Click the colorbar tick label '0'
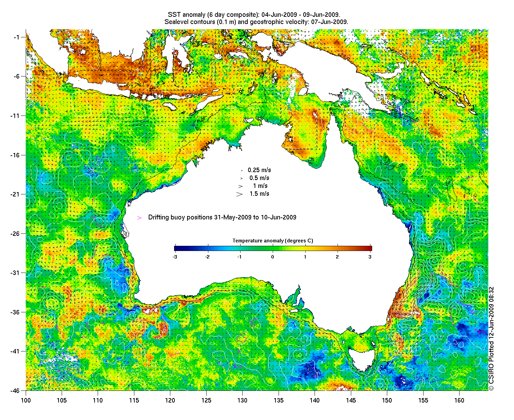Image resolution: width=514 pixels, height=420 pixels. 273,257
